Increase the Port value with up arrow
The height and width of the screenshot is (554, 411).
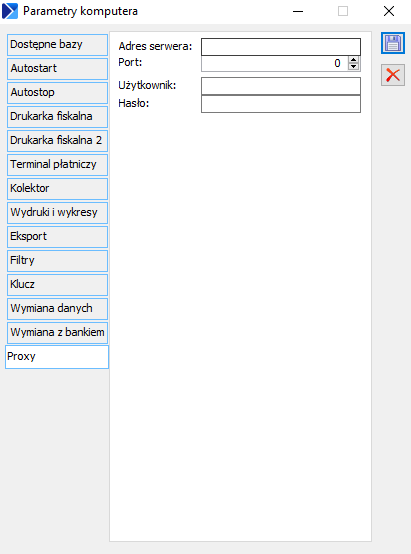pos(353,60)
